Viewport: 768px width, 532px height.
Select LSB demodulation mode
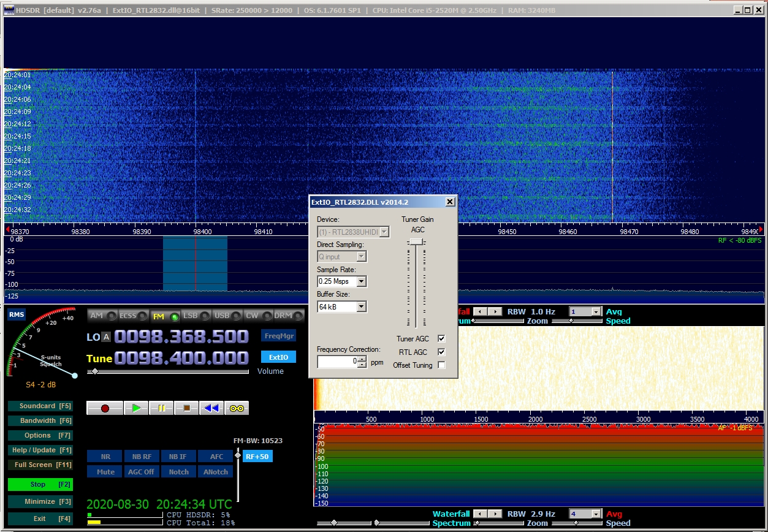pyautogui.click(x=196, y=316)
